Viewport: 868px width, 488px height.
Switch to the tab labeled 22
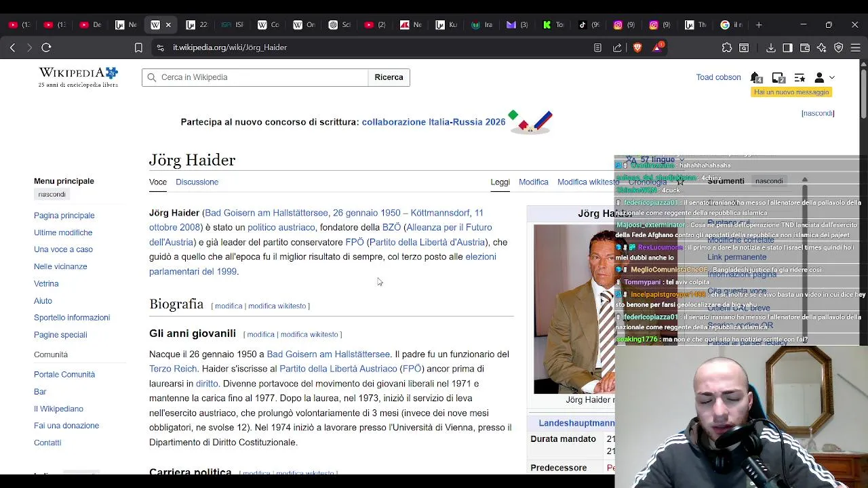(196, 24)
